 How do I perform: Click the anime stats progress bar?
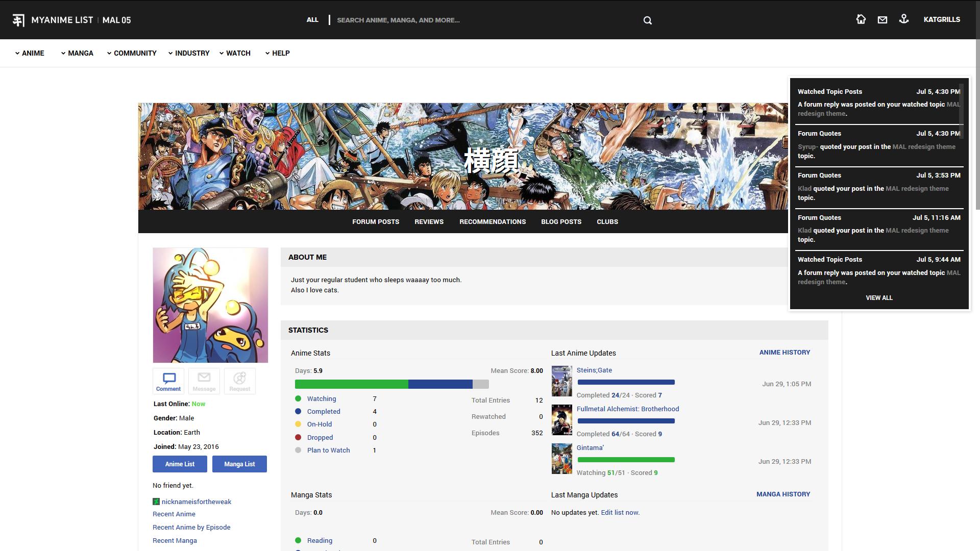391,384
